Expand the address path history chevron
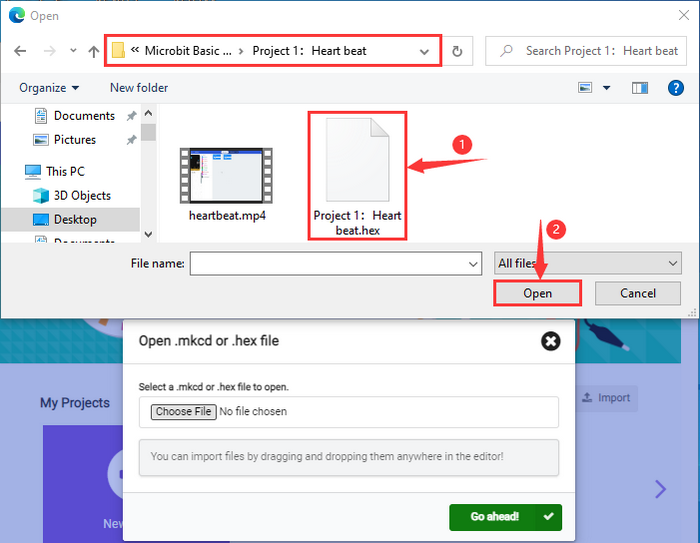 (x=424, y=52)
